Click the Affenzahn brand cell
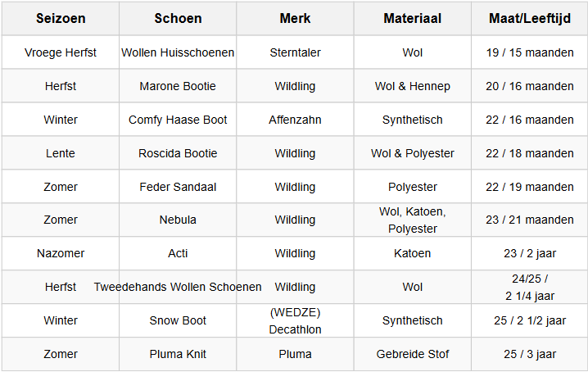The height and width of the screenshot is (372, 588). (295, 120)
